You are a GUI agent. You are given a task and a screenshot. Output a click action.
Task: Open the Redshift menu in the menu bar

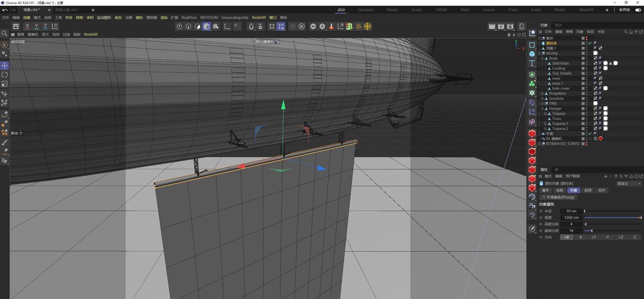pos(259,18)
